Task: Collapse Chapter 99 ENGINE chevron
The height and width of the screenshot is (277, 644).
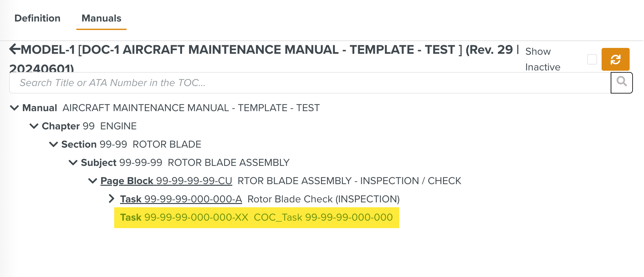Action: point(34,126)
